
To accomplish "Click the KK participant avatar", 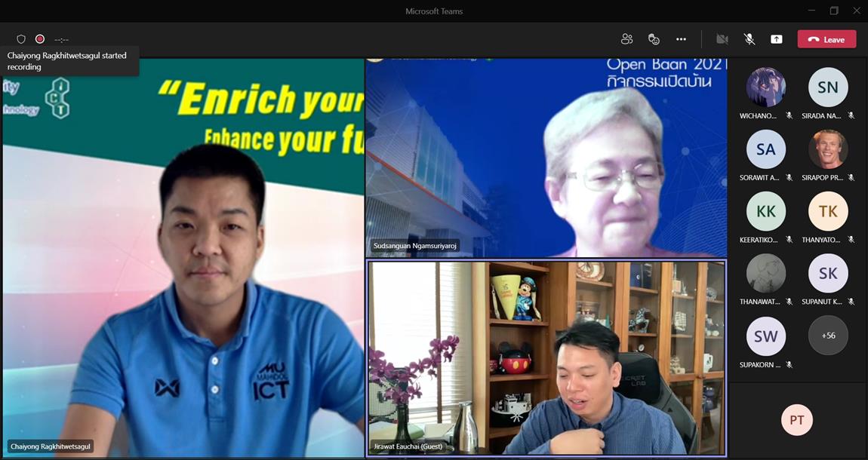I will pos(765,212).
